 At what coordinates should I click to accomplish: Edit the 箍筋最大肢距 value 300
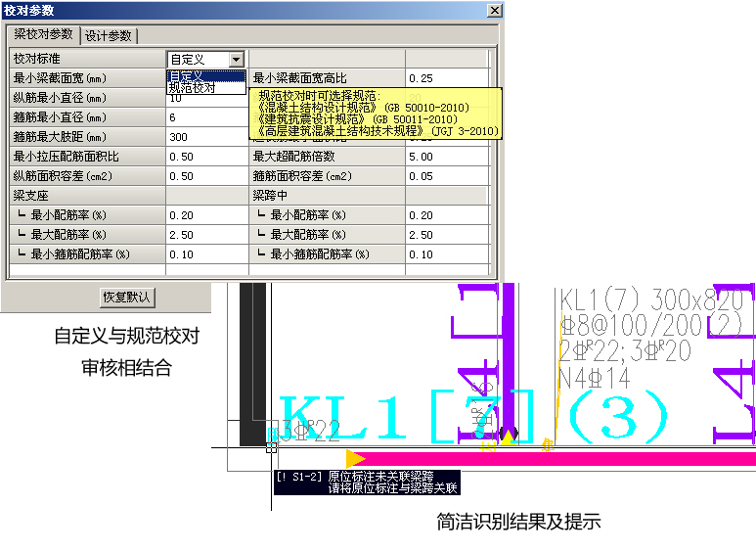[x=205, y=137]
